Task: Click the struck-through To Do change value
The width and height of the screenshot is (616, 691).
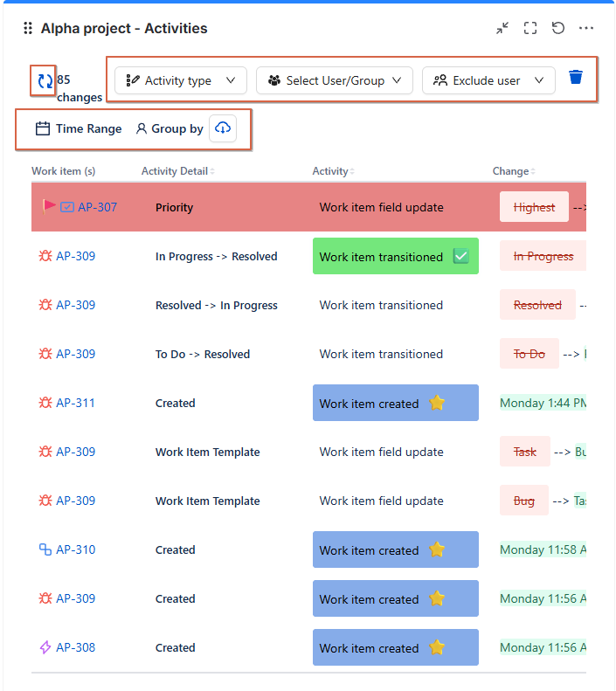Action: pyautogui.click(x=529, y=354)
